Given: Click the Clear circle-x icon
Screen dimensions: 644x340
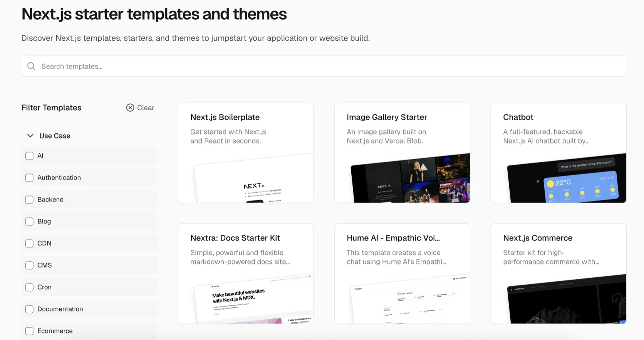Looking at the screenshot, I should coord(130,108).
